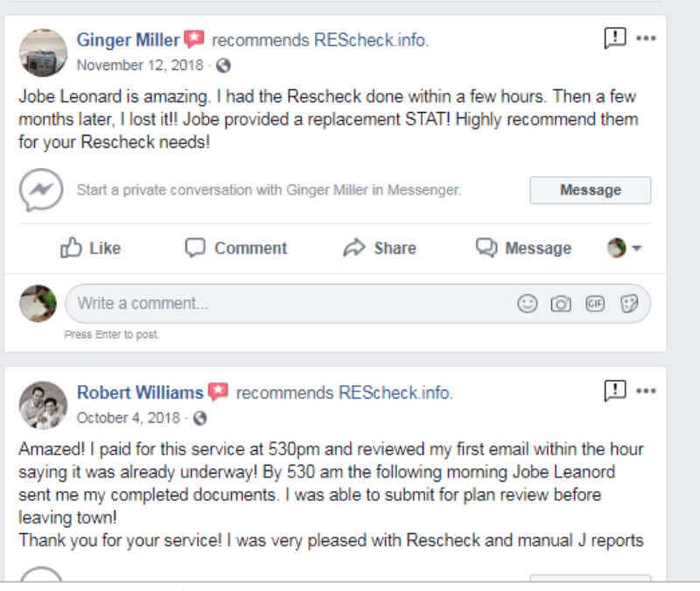The image size is (700, 591).
Task: Open the profile switcher dropdown beside Message action
Action: [625, 249]
